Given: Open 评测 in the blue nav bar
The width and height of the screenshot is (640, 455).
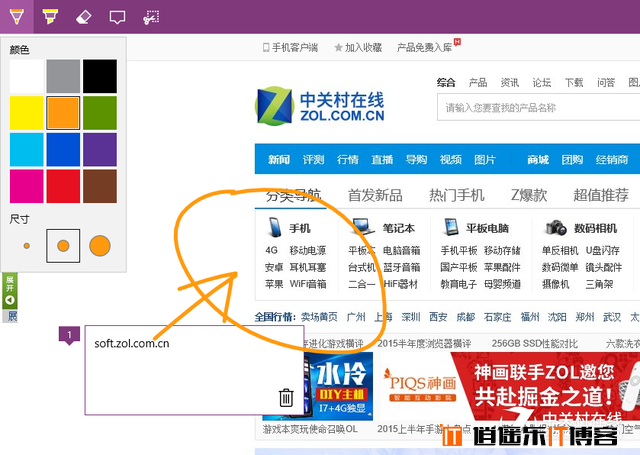Looking at the screenshot, I should point(313,160).
